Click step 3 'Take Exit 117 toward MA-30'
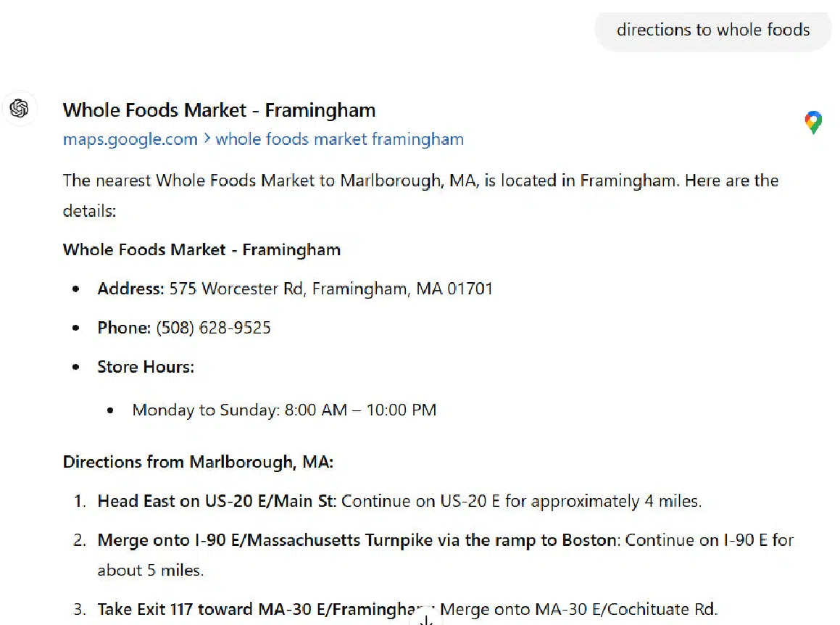The image size is (840, 625). (x=257, y=610)
